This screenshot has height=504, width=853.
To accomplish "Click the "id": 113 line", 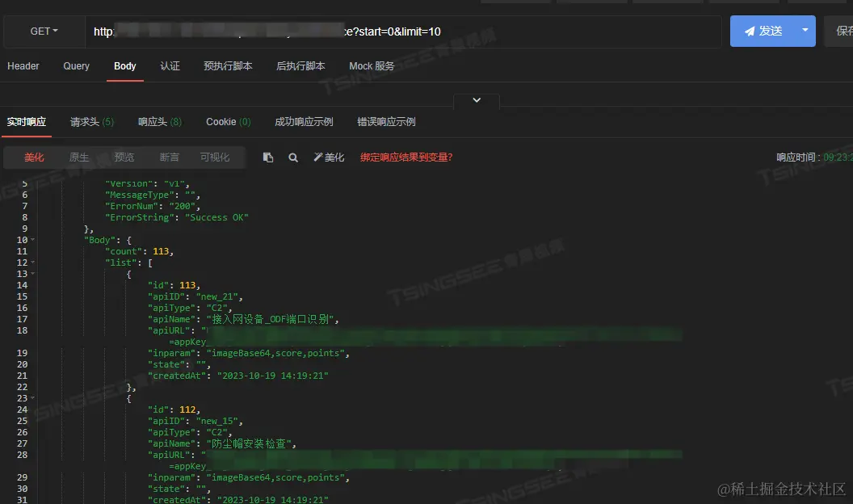I will pyautogui.click(x=174, y=285).
